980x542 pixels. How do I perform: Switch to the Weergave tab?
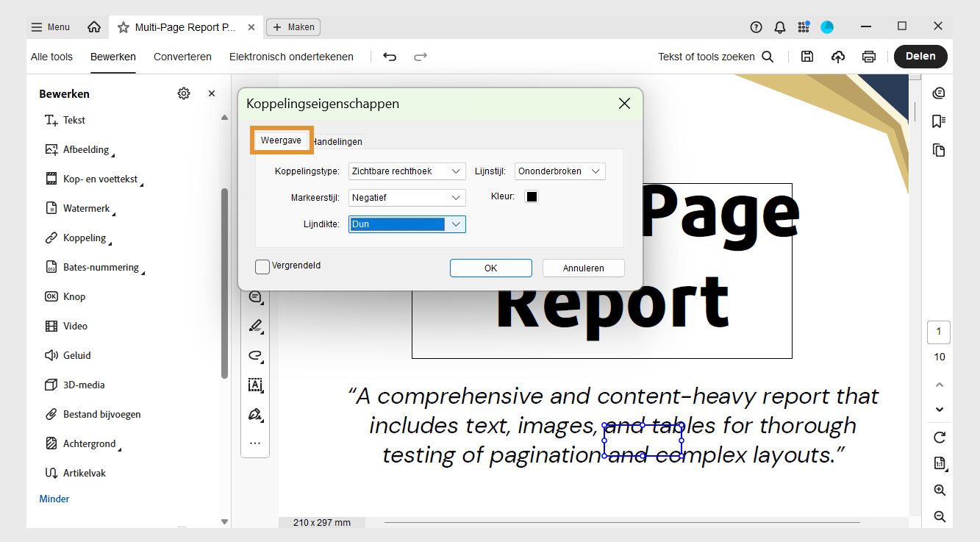coord(282,140)
